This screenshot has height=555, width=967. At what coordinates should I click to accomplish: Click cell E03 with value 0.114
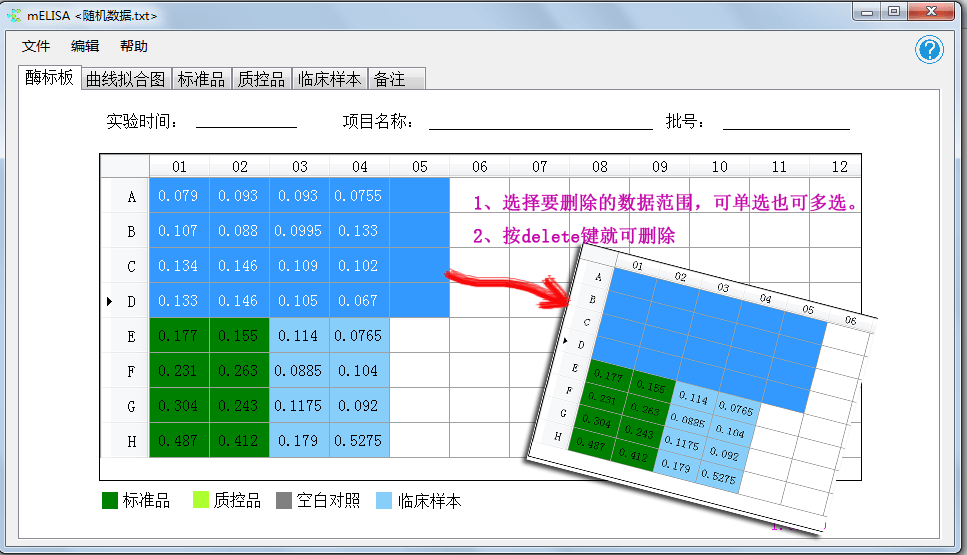[x=299, y=335]
